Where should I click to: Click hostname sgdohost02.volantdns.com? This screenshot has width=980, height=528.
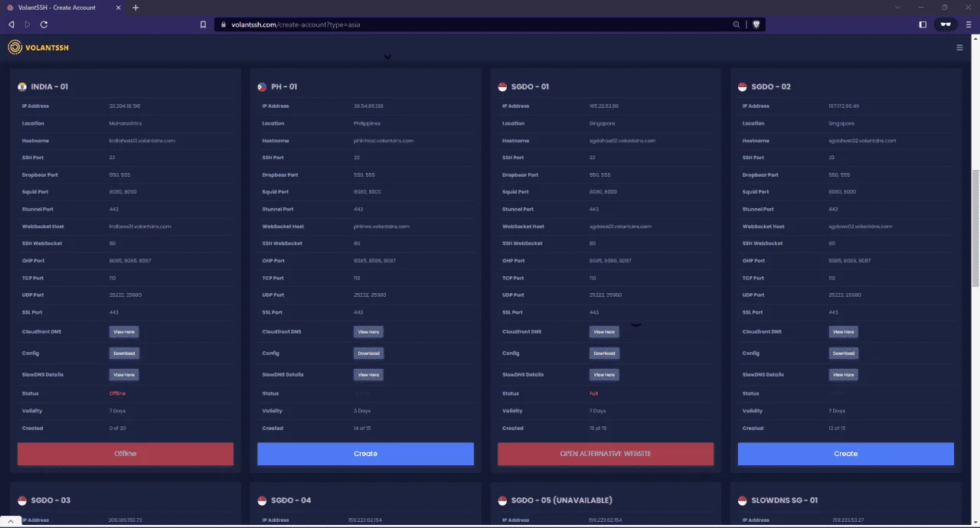(862, 141)
